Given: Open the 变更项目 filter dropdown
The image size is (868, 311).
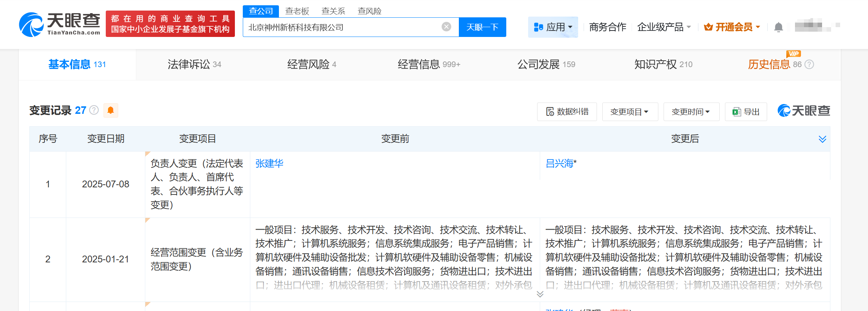Looking at the screenshot, I should click(630, 112).
